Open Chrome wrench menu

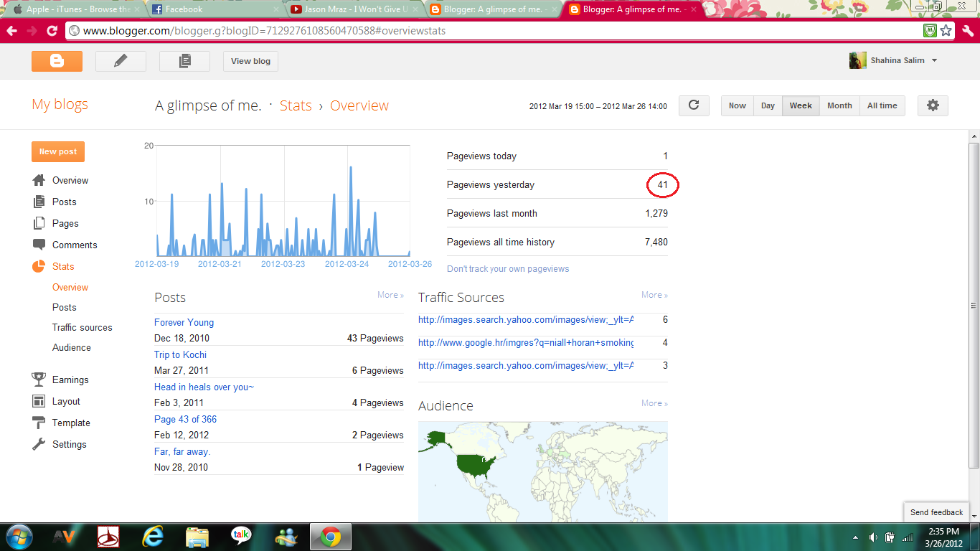pyautogui.click(x=967, y=31)
